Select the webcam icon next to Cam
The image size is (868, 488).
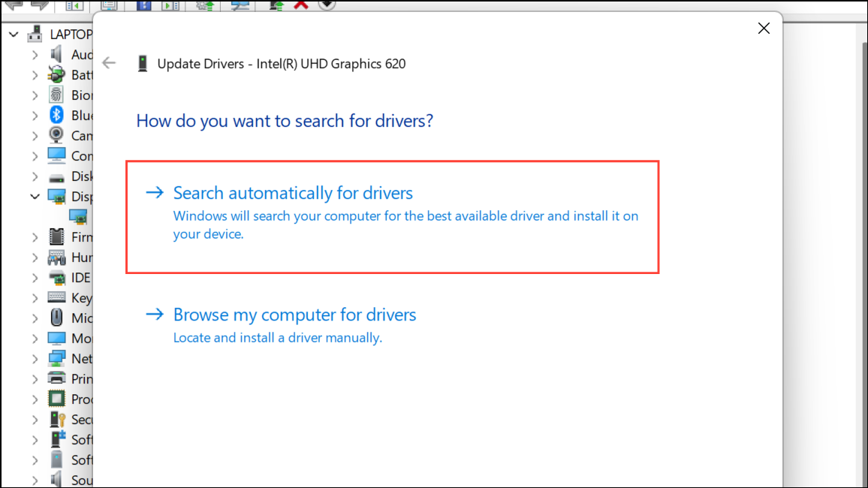click(x=56, y=135)
